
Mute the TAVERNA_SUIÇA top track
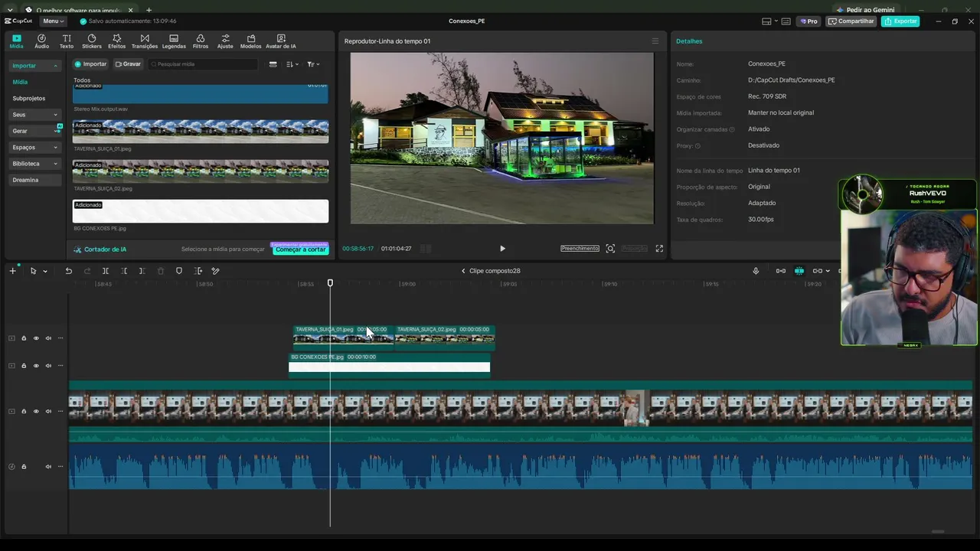pos(48,338)
